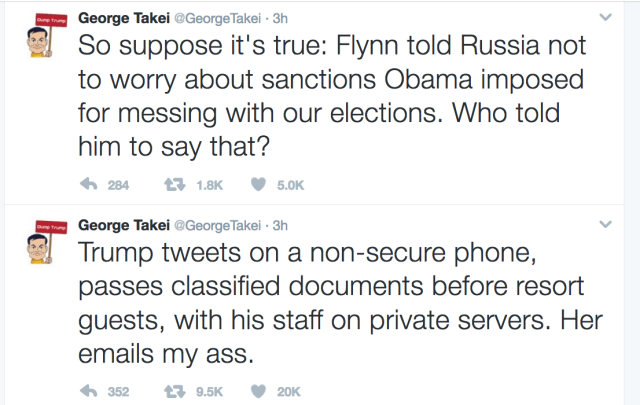Like the 'Her emails my ass' tweet
The width and height of the screenshot is (640, 405).
(x=256, y=391)
